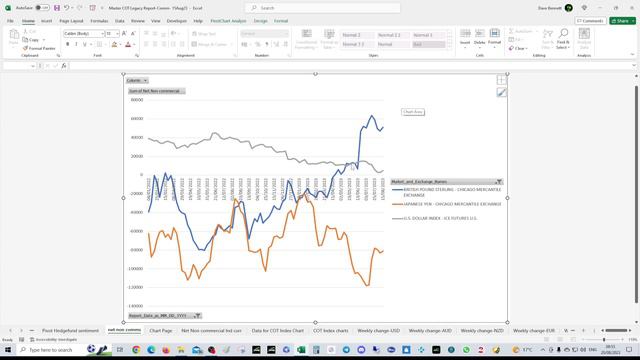Switch to the PivotChart Analyze tab
Viewport: 640px width, 360px height.
pyautogui.click(x=228, y=21)
